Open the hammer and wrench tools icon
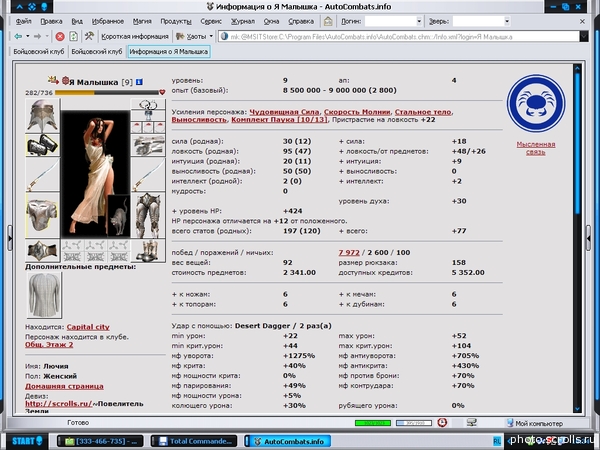The width and height of the screenshot is (600, 450). (89, 36)
